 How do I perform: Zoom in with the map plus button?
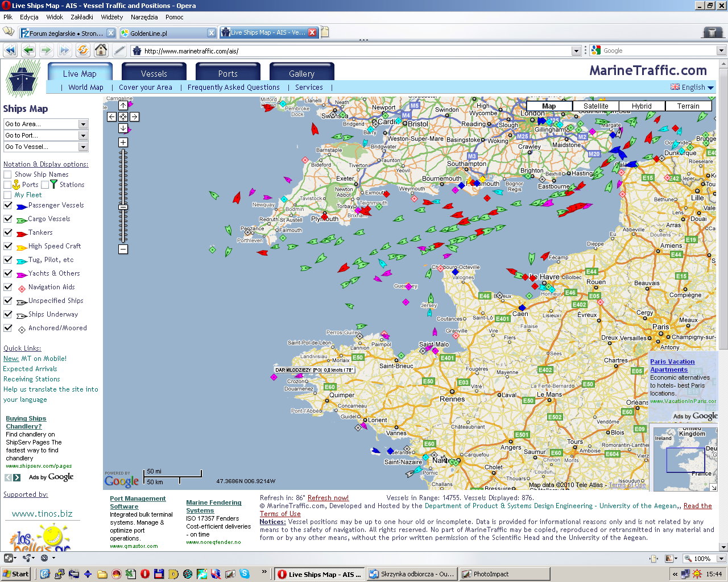pyautogui.click(x=123, y=142)
